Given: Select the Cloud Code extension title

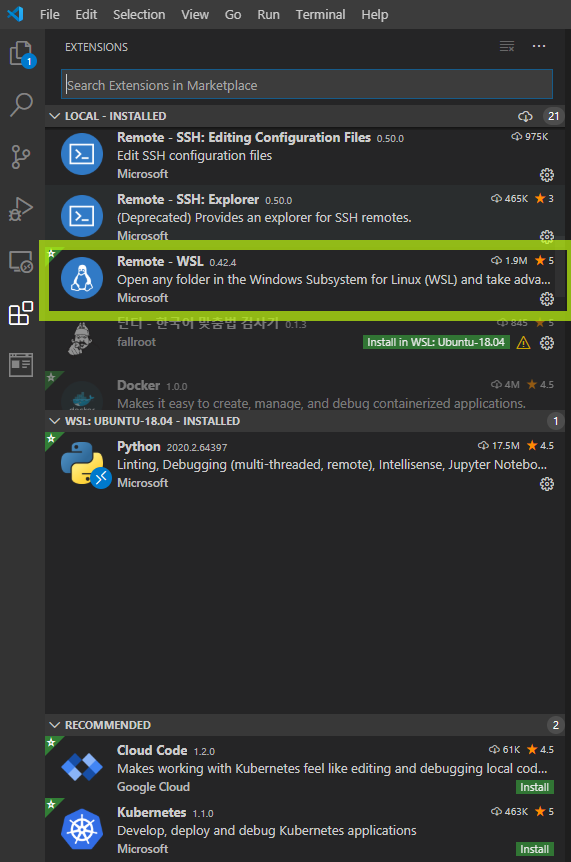Looking at the screenshot, I should (x=152, y=750).
